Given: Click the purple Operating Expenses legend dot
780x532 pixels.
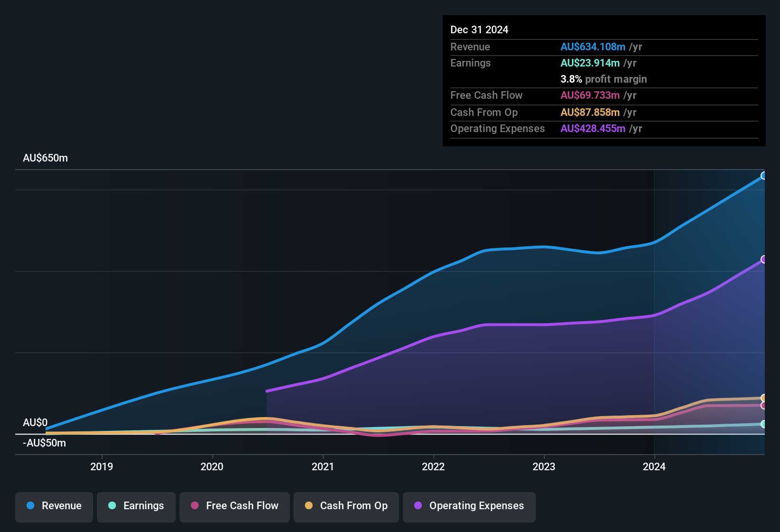Looking at the screenshot, I should point(419,506).
